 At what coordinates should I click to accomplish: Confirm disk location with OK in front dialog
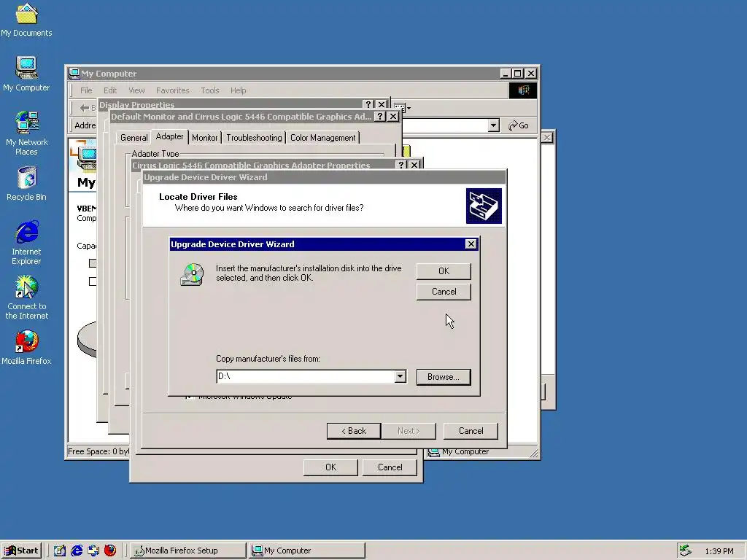444,271
